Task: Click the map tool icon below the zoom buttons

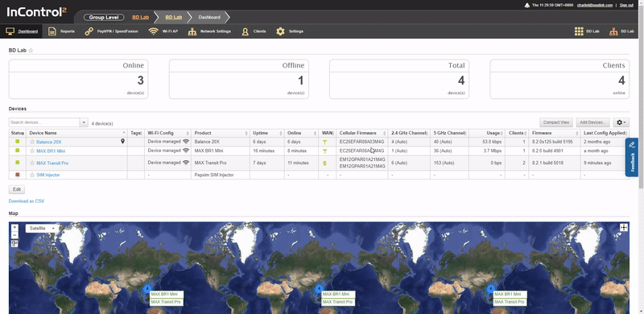Action: pyautogui.click(x=14, y=244)
